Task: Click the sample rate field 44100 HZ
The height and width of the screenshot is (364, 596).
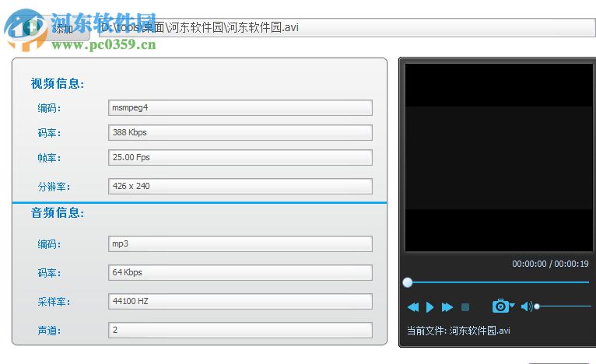Action: point(240,301)
